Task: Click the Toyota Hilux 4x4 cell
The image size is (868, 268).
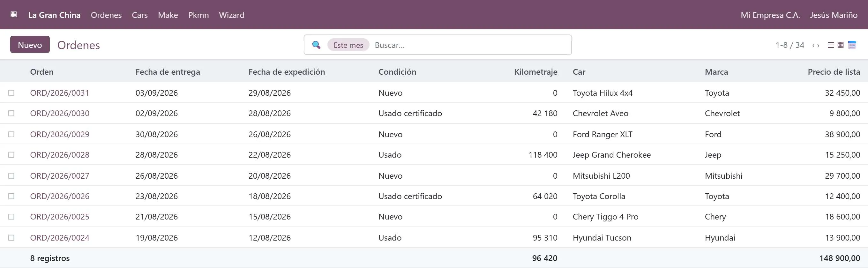Action: pos(602,93)
